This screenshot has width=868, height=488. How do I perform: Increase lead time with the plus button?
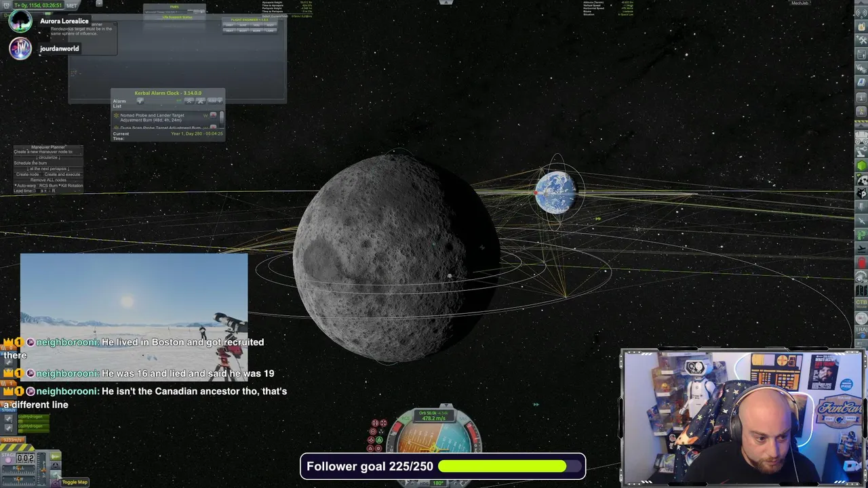click(x=45, y=190)
